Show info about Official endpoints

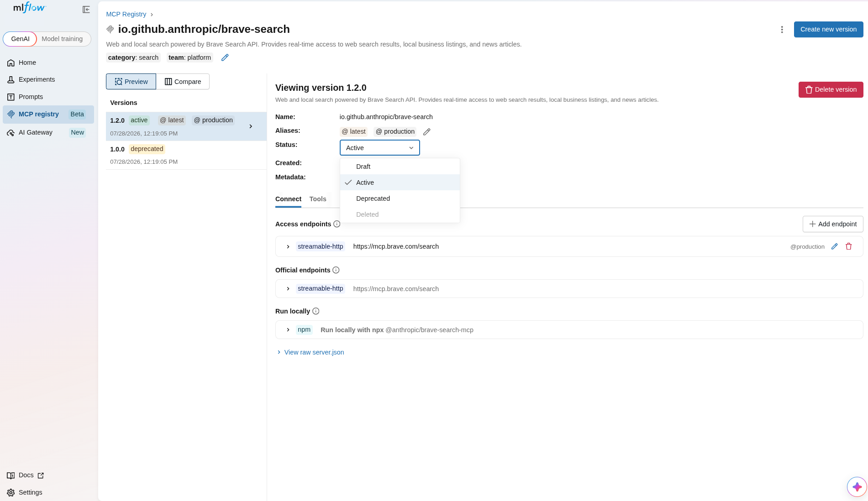(336, 270)
